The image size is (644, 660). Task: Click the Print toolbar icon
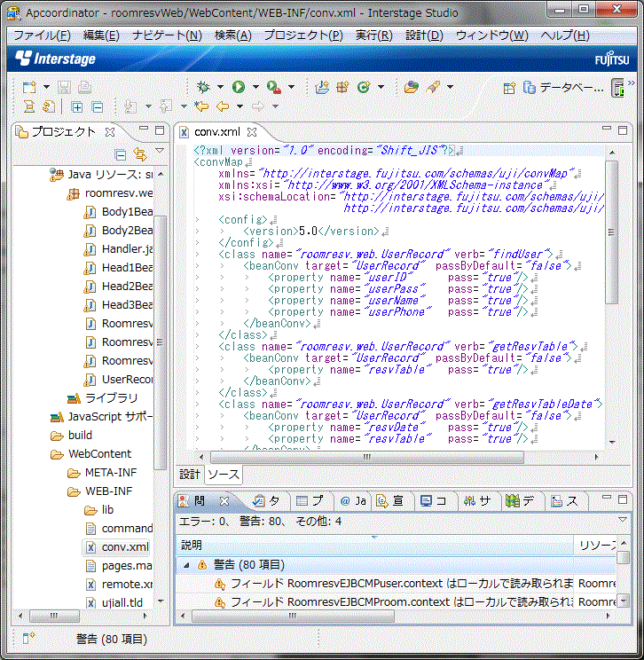(84, 87)
